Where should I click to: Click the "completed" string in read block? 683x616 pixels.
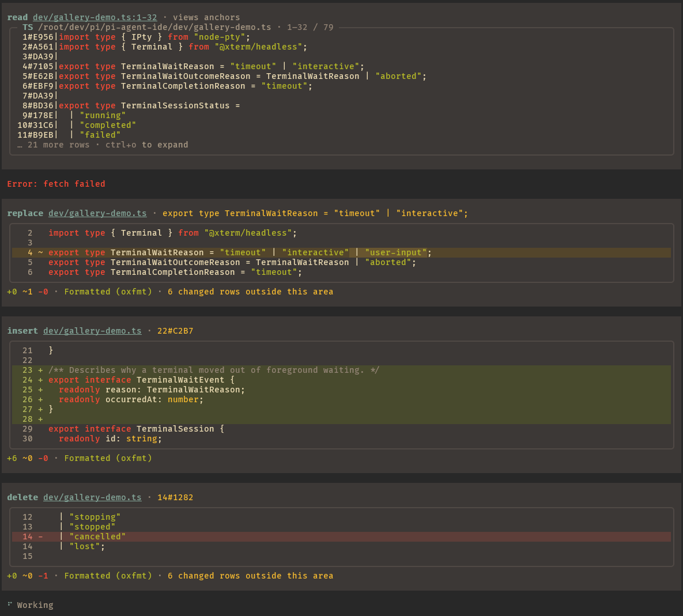108,125
